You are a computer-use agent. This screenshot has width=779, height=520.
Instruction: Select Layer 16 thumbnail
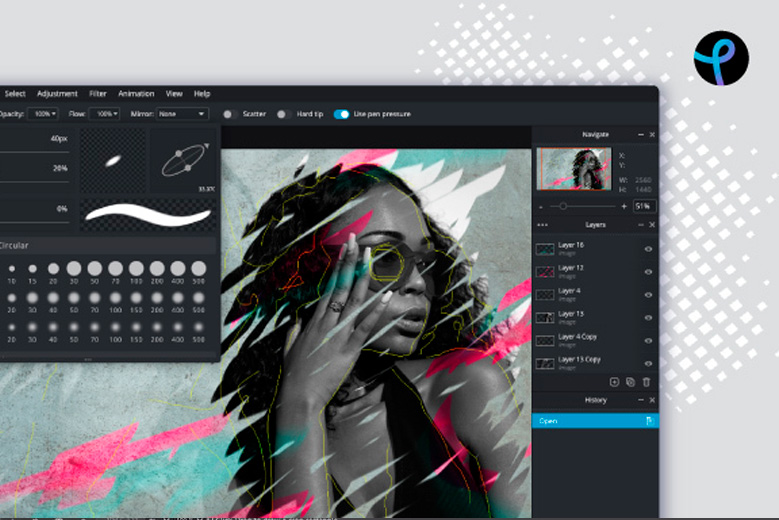[545, 249]
